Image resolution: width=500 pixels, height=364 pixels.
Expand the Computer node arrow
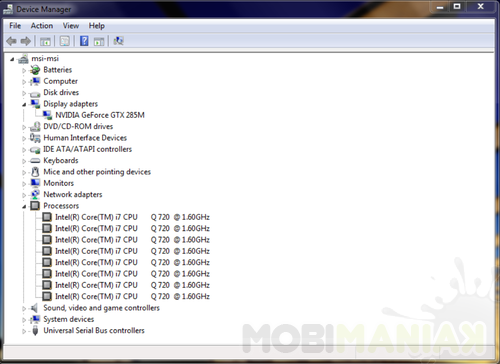24,82
